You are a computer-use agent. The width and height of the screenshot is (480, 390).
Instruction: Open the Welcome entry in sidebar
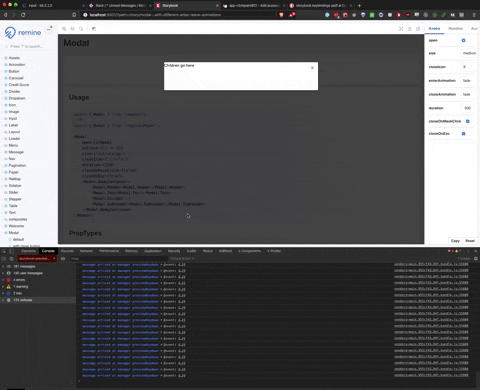coord(16,226)
